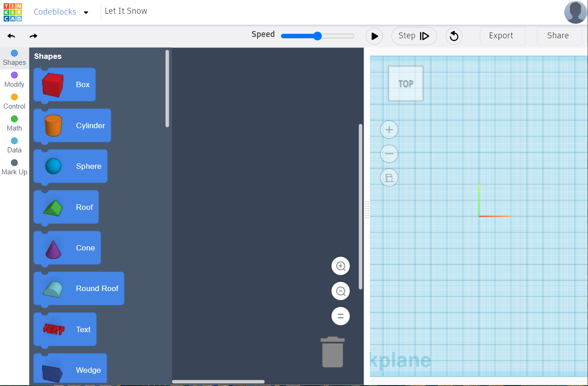The width and height of the screenshot is (588, 386).
Task: Select the Math category
Action: pyautogui.click(x=14, y=124)
